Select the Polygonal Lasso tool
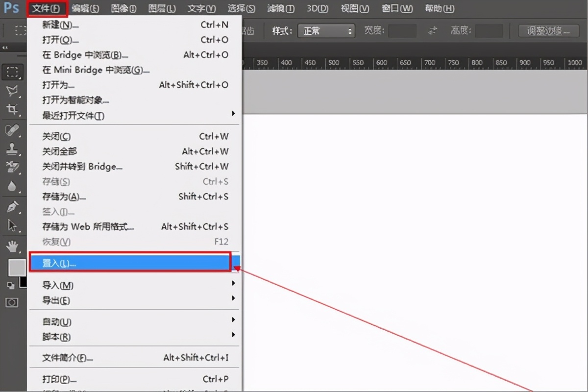The height and width of the screenshot is (392, 588). pos(12,91)
